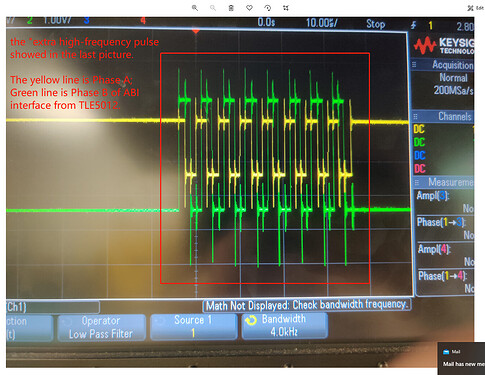Click the zoom in magnifier icon
The height and width of the screenshot is (375, 485).
click(195, 8)
